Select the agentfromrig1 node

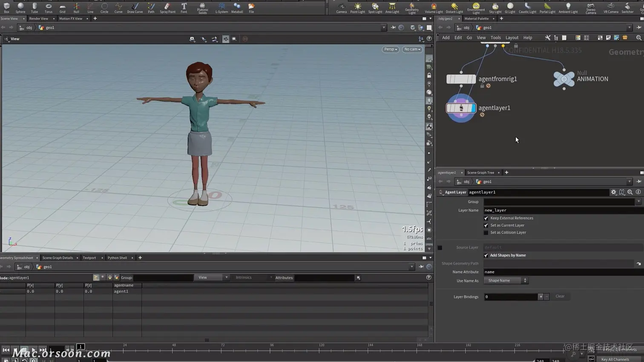pos(461,79)
